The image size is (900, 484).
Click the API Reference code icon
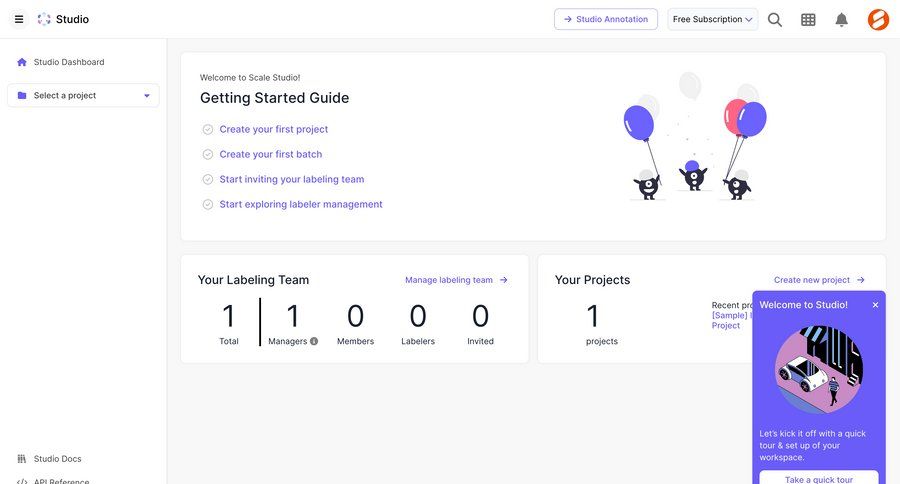point(22,481)
